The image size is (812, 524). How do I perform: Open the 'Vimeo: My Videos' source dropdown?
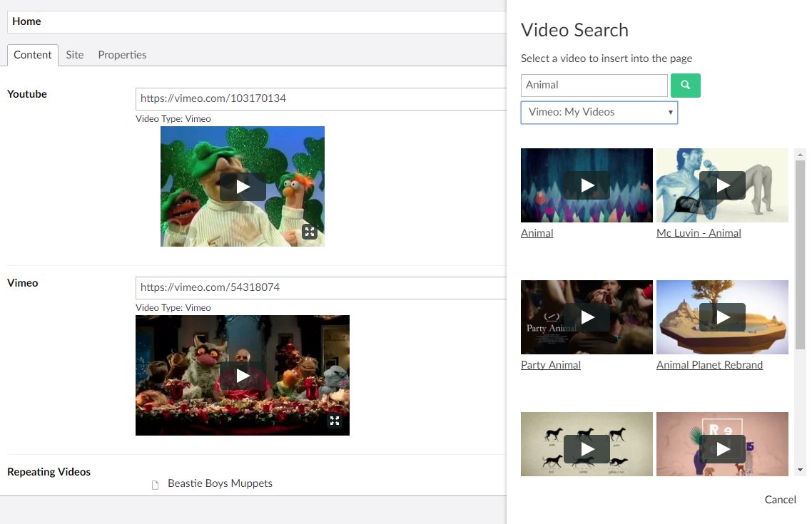coord(599,112)
